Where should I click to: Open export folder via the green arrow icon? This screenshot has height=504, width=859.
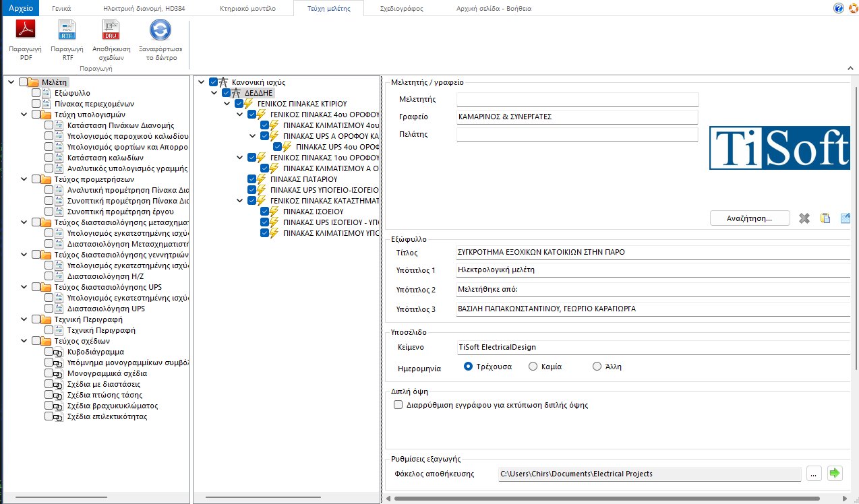(834, 473)
